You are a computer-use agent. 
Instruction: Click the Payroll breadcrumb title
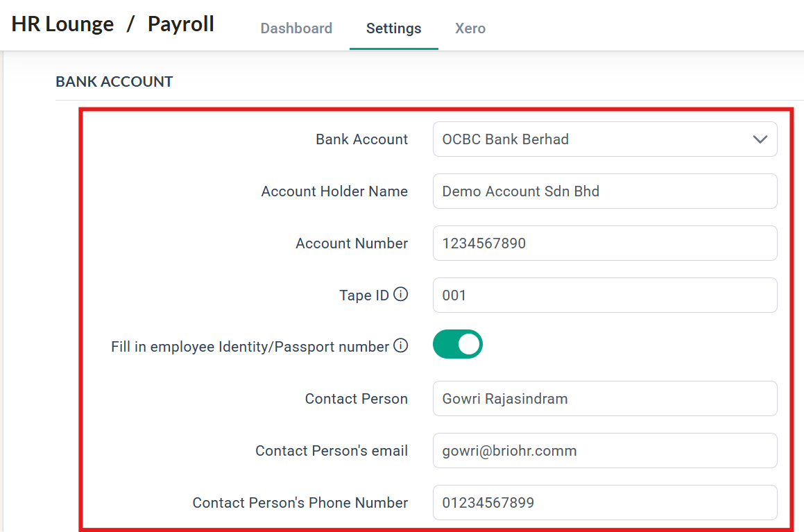pos(181,24)
